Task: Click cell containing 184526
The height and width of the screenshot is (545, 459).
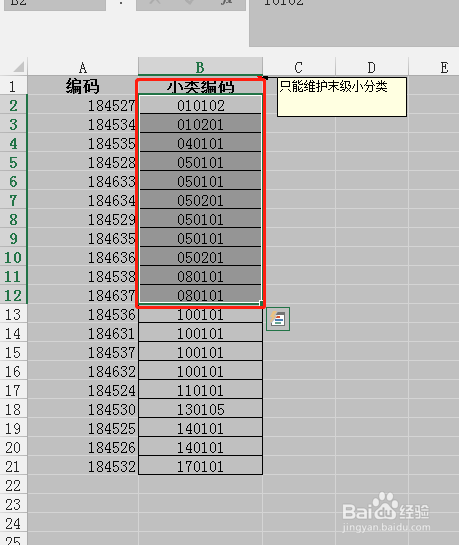Action: click(x=83, y=447)
